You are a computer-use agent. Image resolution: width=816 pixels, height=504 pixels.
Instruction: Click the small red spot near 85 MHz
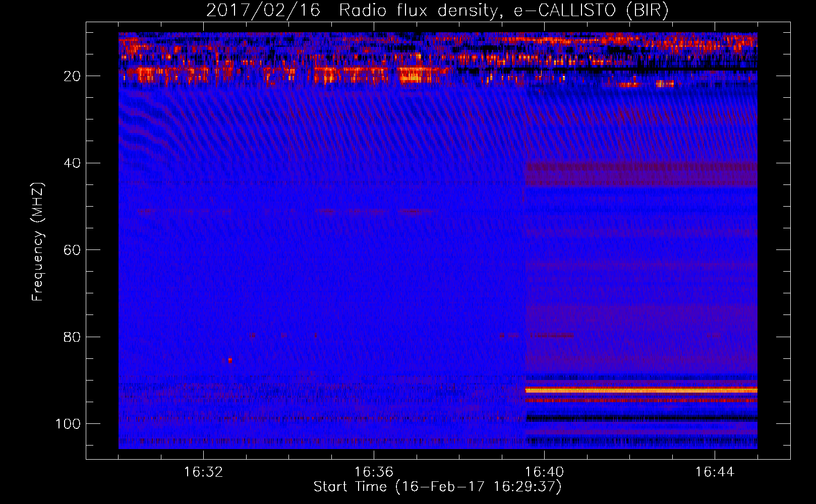230,360
